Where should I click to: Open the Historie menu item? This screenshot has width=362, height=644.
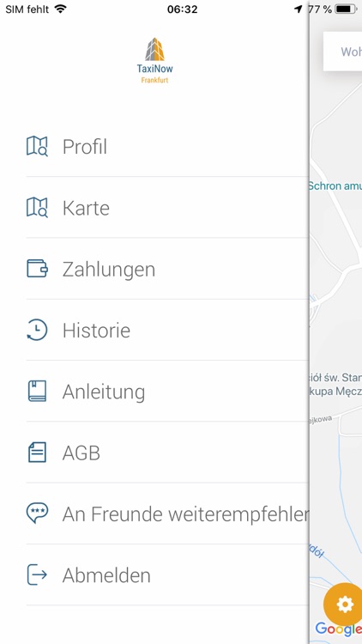point(167,331)
